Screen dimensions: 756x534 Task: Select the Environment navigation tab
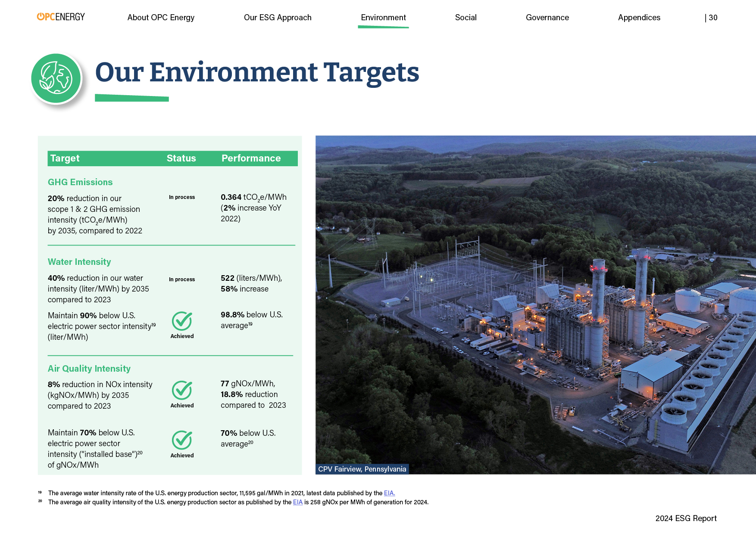[x=383, y=18]
